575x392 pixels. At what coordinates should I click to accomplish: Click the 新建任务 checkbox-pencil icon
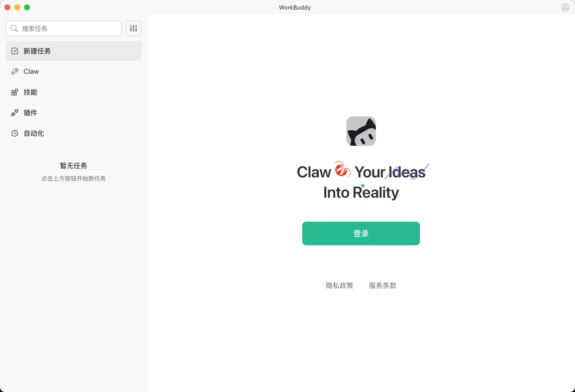pos(15,51)
